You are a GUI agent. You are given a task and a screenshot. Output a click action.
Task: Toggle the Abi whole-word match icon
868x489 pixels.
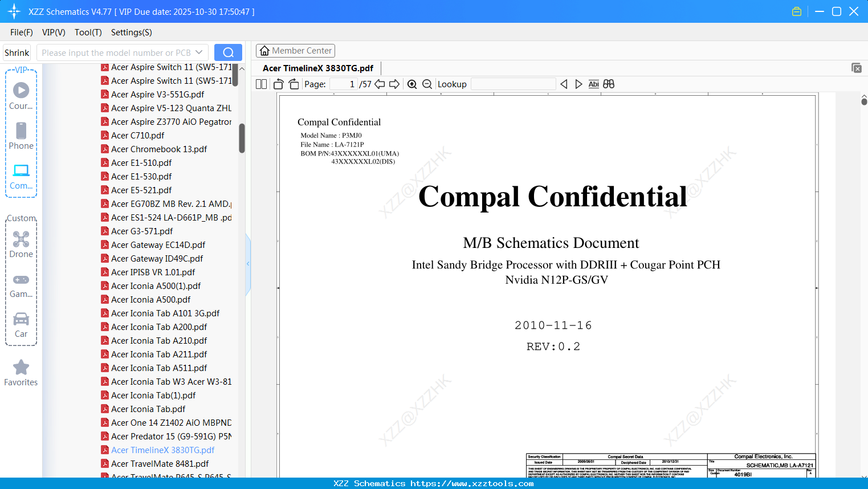coord(594,84)
